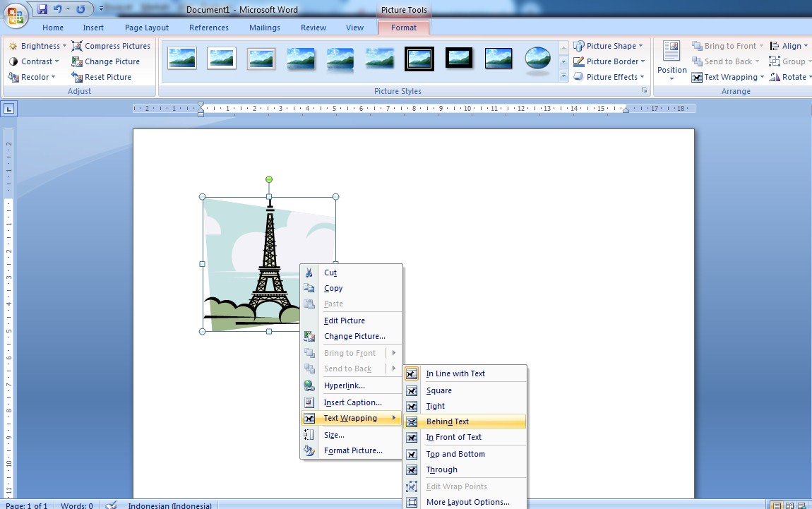Click the Insert Caption icon in the menu
Screen dimensions: 812x509
[309, 402]
